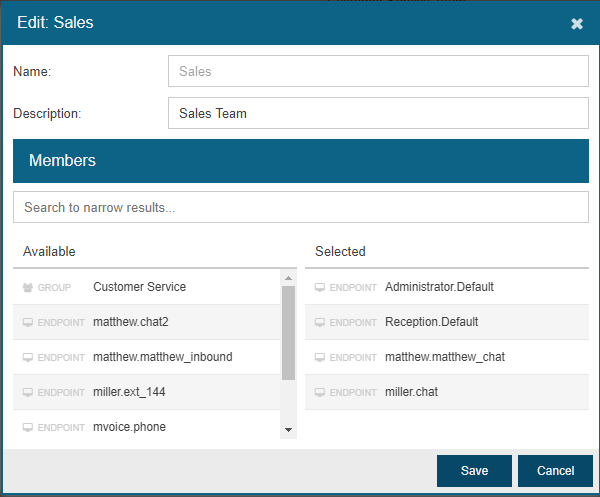600x497 pixels.
Task: Click scroll down arrow in Available list
Action: click(x=289, y=430)
